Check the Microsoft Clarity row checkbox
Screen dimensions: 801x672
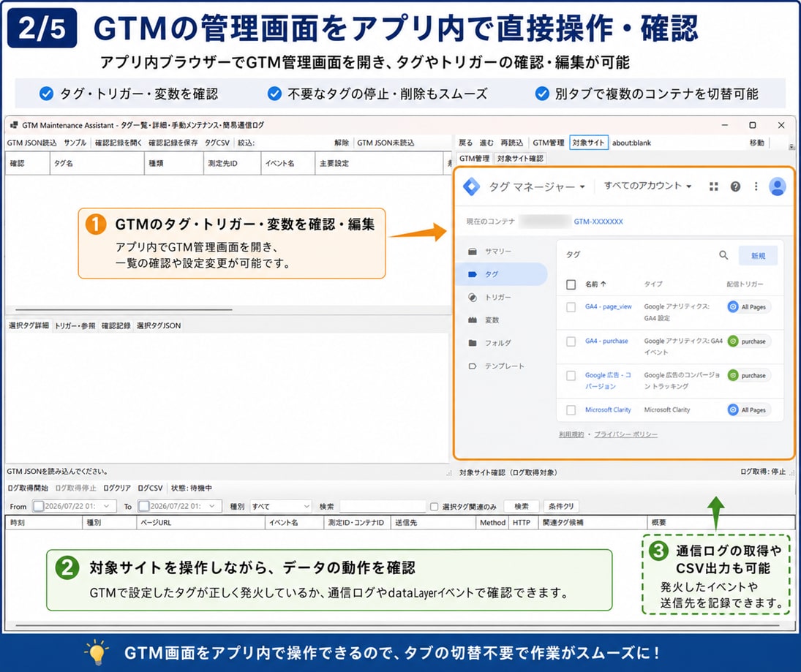click(571, 409)
